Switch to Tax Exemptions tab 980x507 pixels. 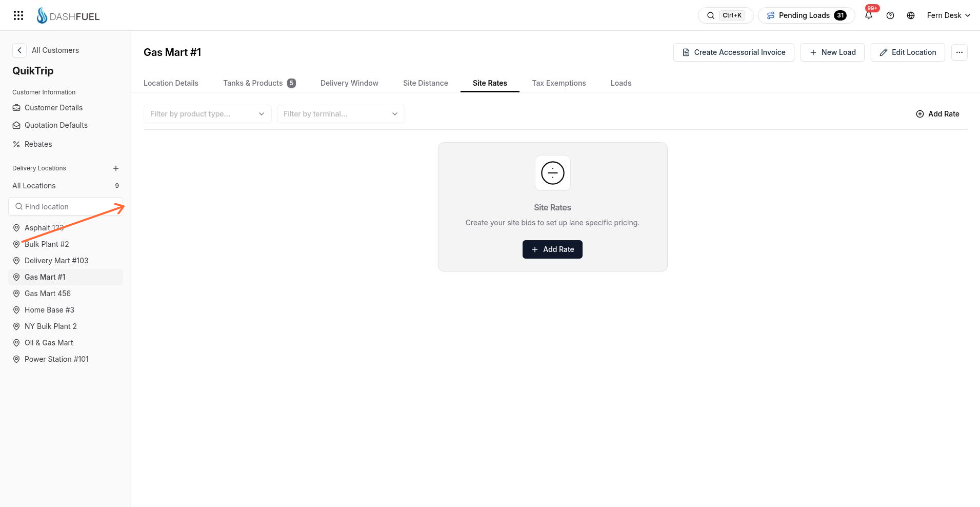pyautogui.click(x=559, y=83)
